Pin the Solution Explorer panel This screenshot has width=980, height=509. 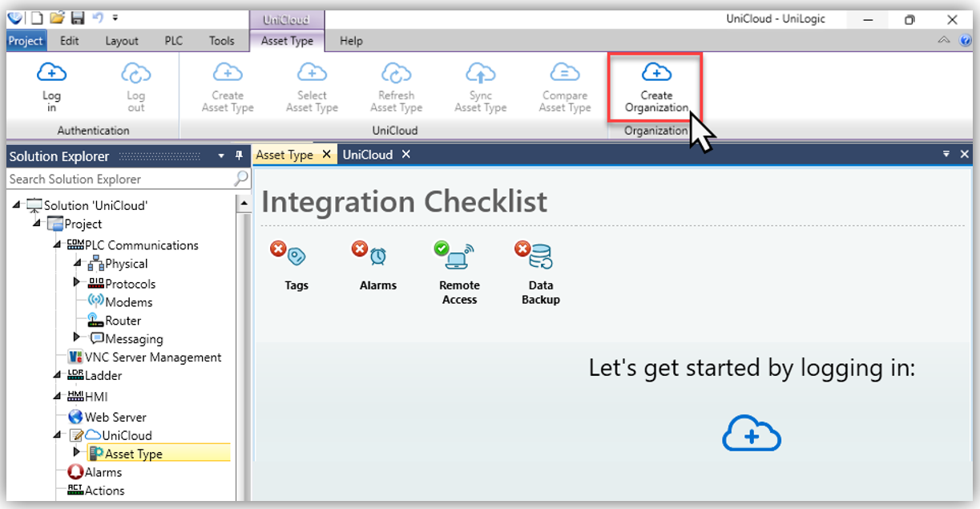[x=238, y=156]
